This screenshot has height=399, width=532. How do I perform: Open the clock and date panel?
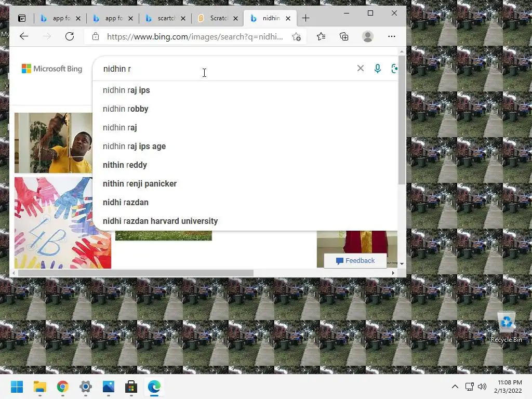(508, 387)
